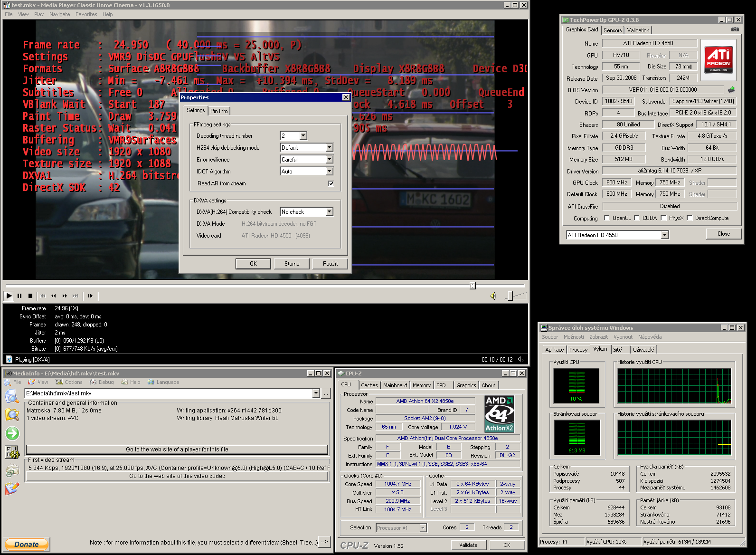Open the Graphics tab in CPU-Z
This screenshot has width=756, height=555.
point(466,385)
